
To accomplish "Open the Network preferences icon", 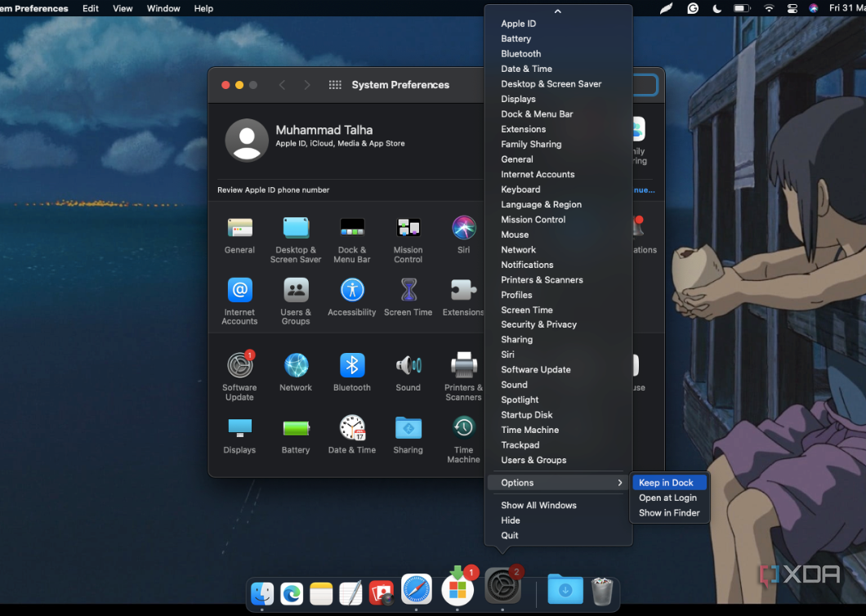I will pos(296,365).
